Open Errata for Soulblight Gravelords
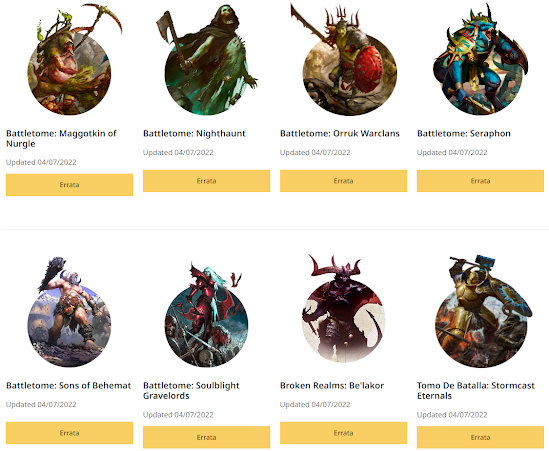This screenshot has height=451, width=549. (x=207, y=437)
